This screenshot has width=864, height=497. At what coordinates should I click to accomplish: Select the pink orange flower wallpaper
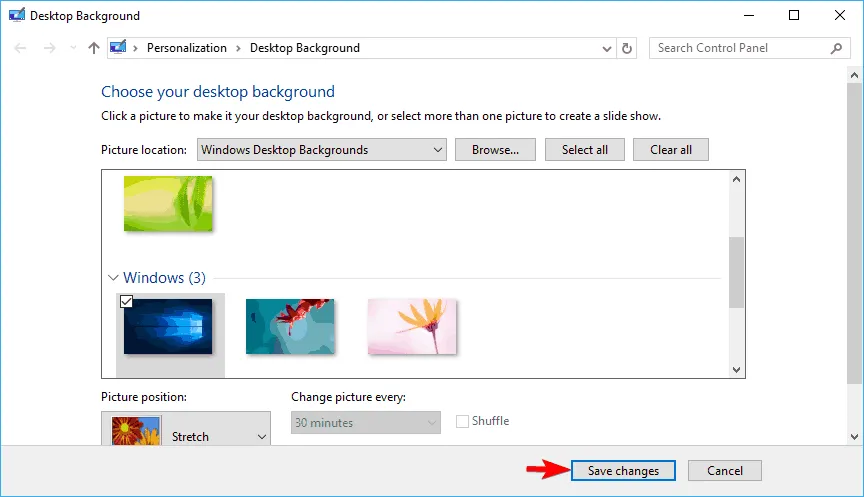click(x=412, y=326)
